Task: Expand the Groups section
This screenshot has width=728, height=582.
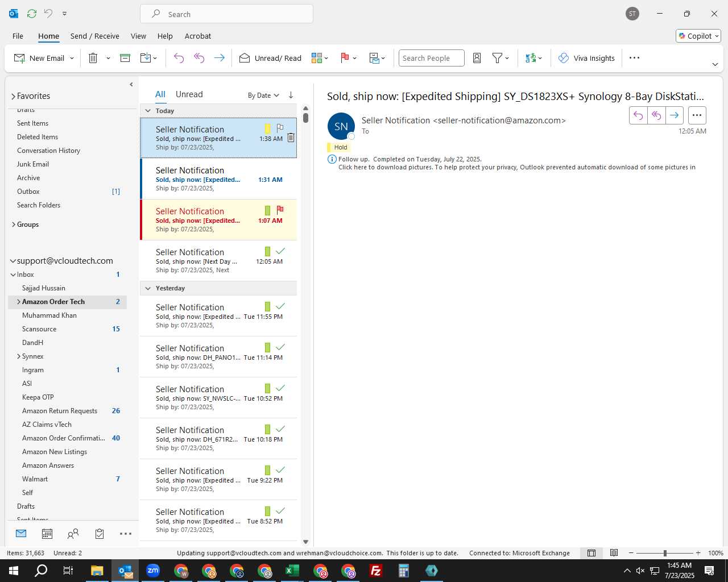Action: [13, 225]
